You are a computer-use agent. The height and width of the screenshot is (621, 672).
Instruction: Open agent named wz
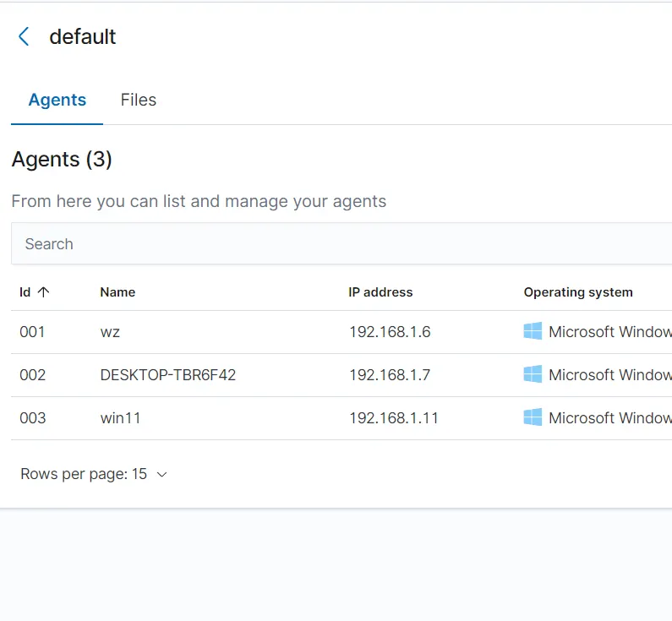tap(110, 332)
